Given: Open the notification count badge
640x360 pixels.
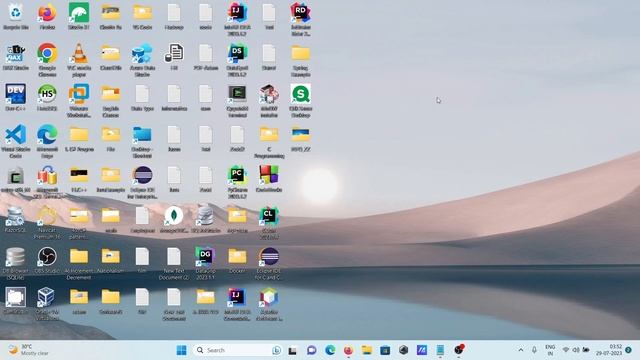Looking at the screenshot, I should [629, 350].
